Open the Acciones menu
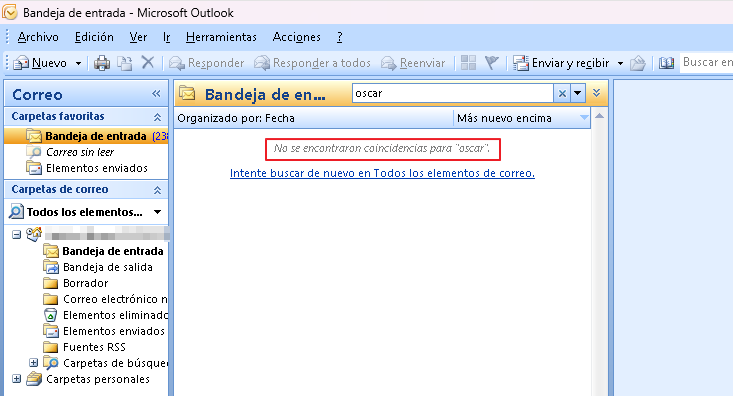 pyautogui.click(x=296, y=37)
